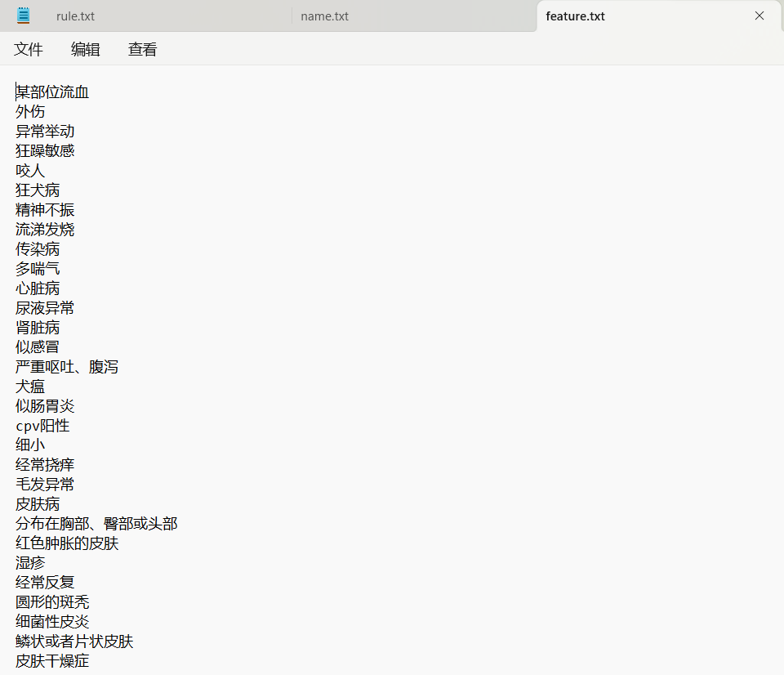Screen dimensions: 784x675
Task: Click the line 外伤
Action: tap(30, 112)
